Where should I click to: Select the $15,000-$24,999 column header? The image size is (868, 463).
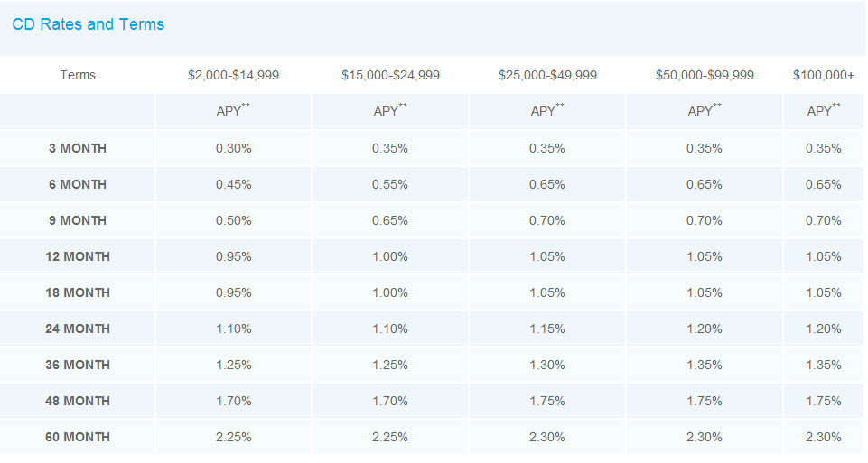(390, 75)
